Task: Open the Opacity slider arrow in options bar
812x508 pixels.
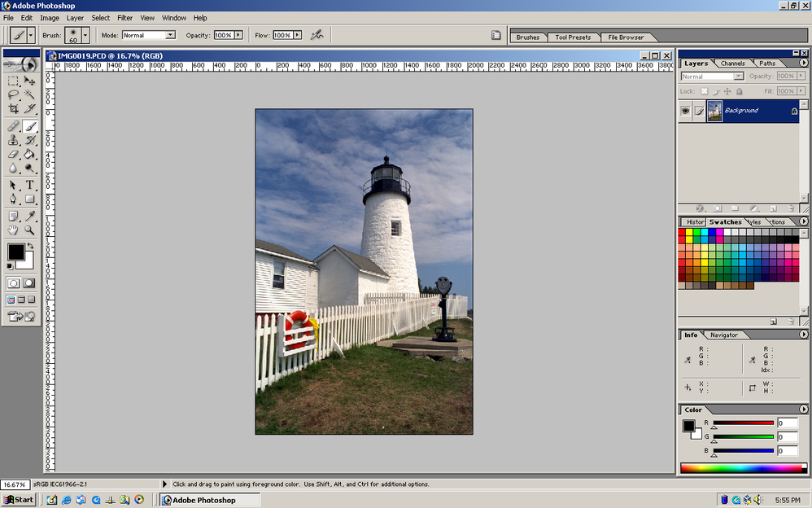Action: [x=238, y=35]
